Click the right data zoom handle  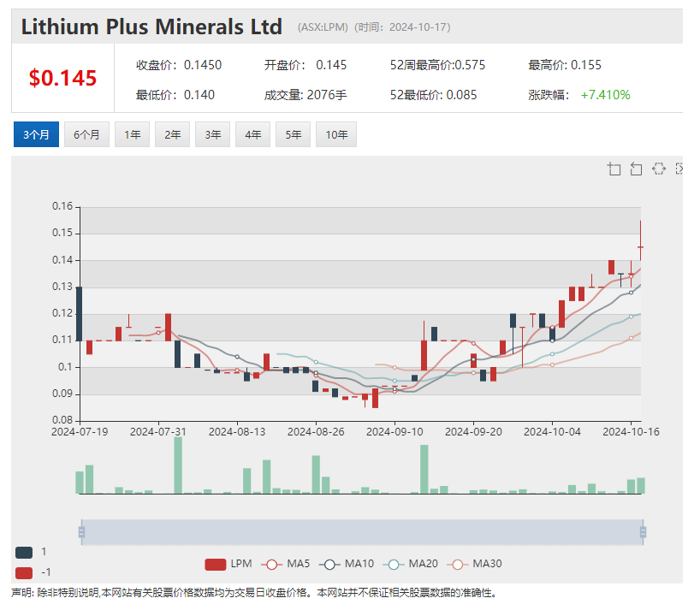tap(643, 532)
